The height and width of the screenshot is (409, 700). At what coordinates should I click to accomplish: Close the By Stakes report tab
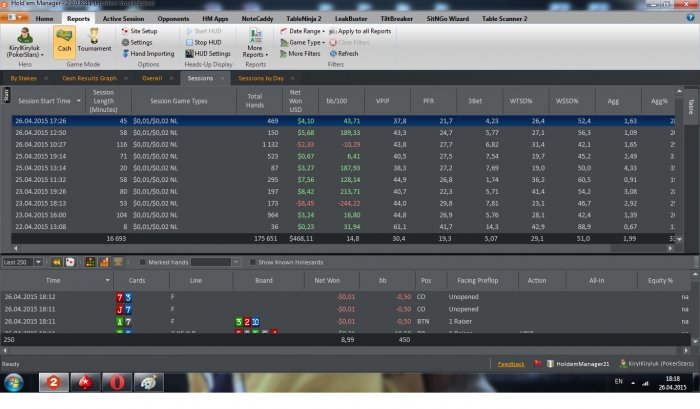(46, 79)
